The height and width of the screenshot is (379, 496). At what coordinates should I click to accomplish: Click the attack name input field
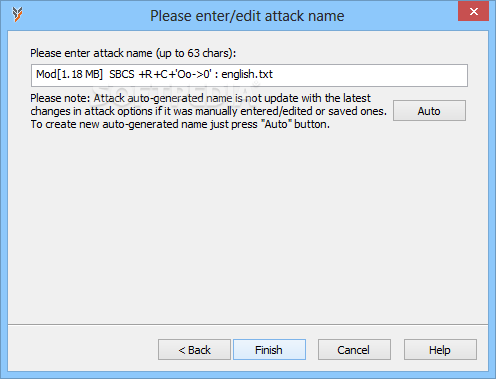(x=249, y=75)
